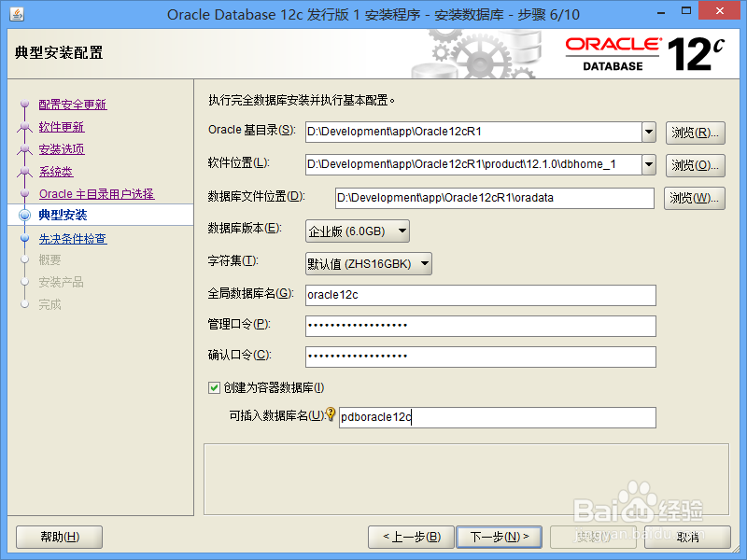This screenshot has width=747, height=560.
Task: Click the 概要 step label in sidebar
Action: click(x=50, y=260)
